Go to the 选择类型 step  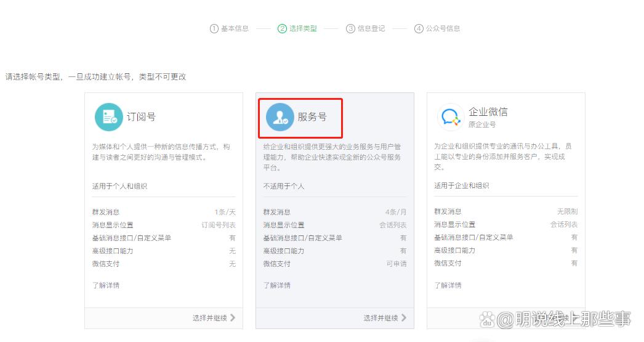(x=303, y=28)
